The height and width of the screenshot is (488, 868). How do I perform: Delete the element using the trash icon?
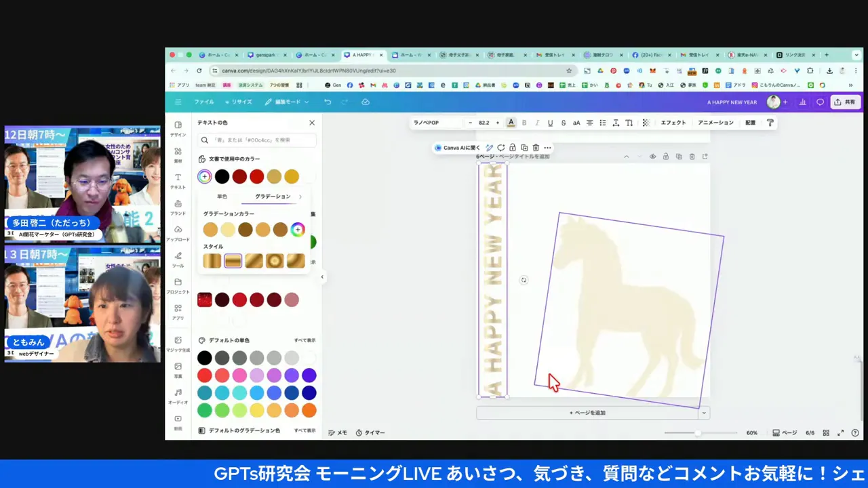pos(536,147)
